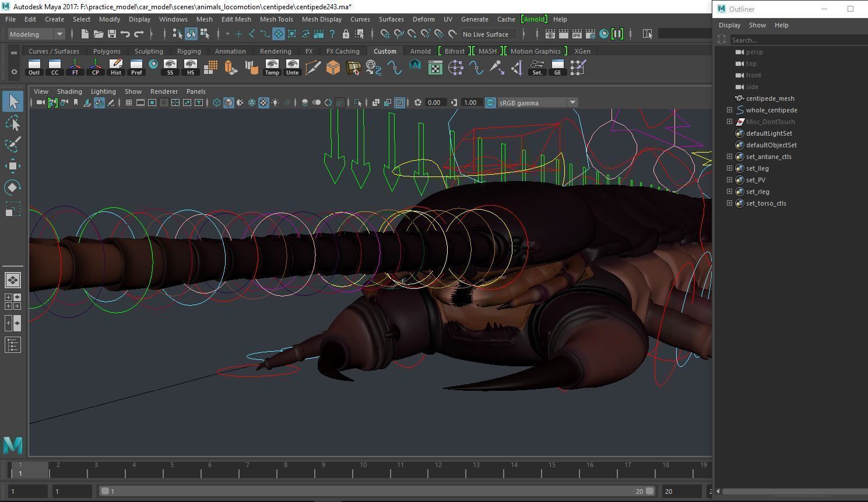The image size is (868, 502).
Task: Open the Modeling menu set dropdown
Action: [x=36, y=34]
